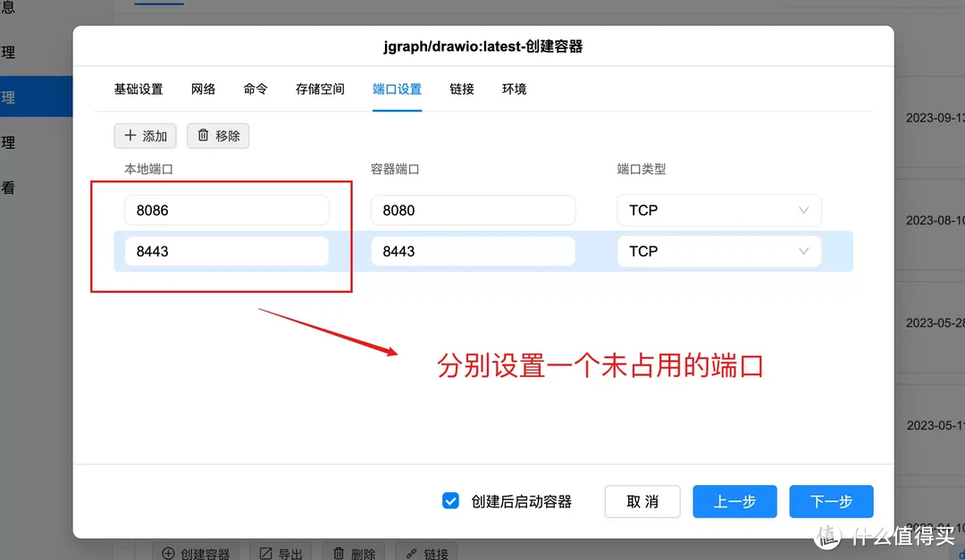Click 导出 button in background window
Screen dimensions: 965x560
(281, 553)
